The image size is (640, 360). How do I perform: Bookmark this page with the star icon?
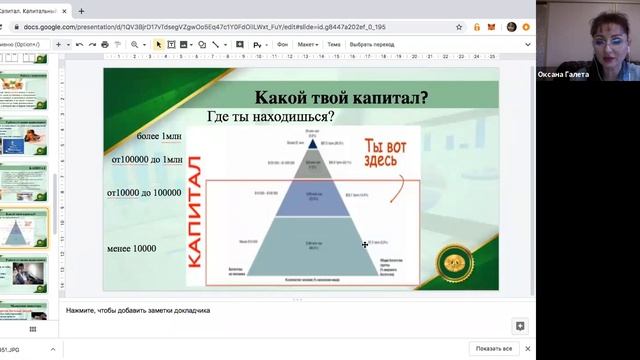click(x=459, y=27)
